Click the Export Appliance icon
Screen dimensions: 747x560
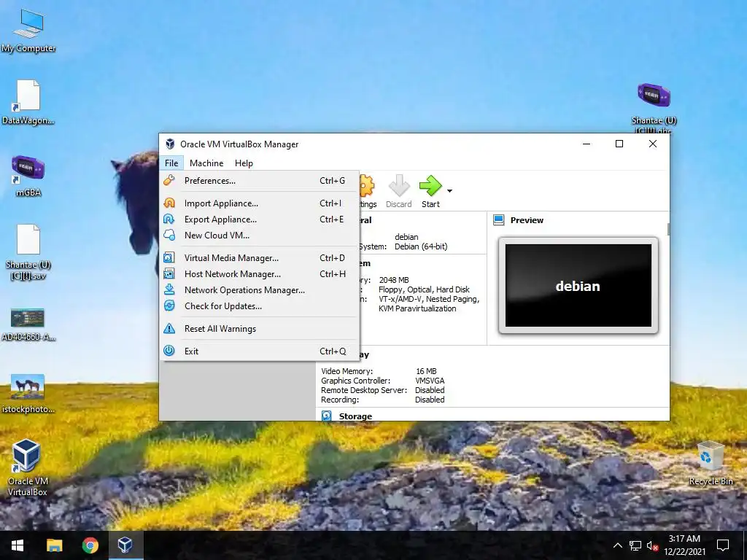pyautogui.click(x=169, y=219)
